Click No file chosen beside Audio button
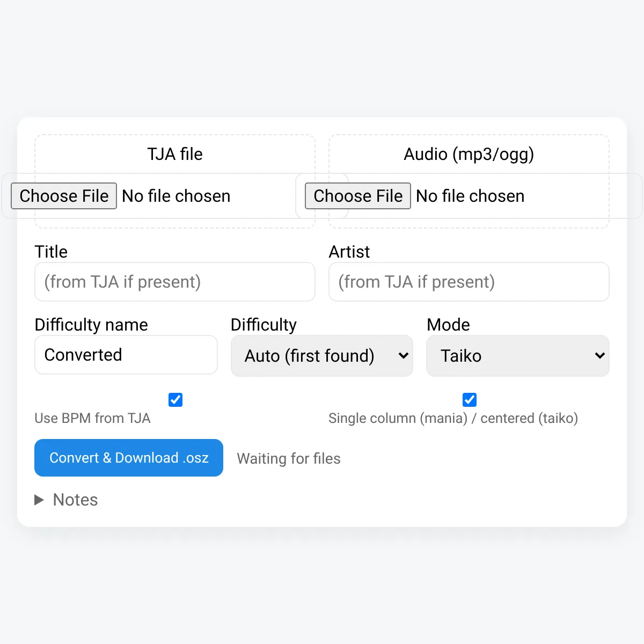Viewport: 644px width, 644px height. [470, 196]
